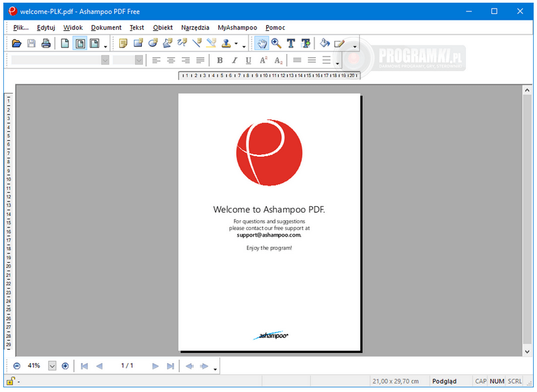Viewport: 537px width, 392px height.
Task: Expand the page view toolbar overflow arrow
Action: 105,46
